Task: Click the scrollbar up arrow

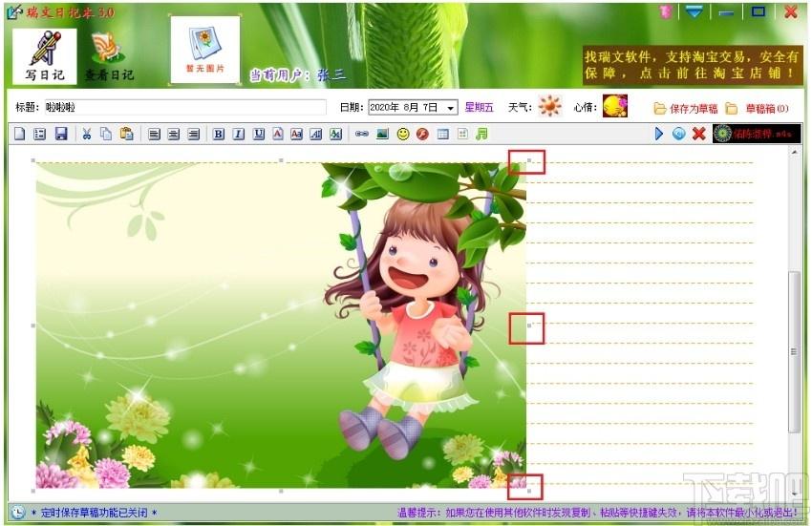Action: (795, 152)
